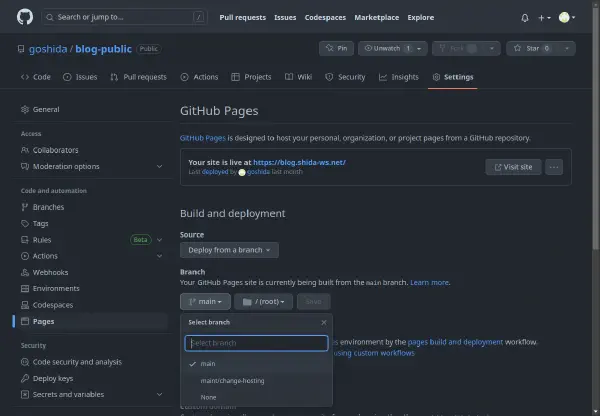
Task: Open the user avatar menu
Action: pyautogui.click(x=567, y=17)
